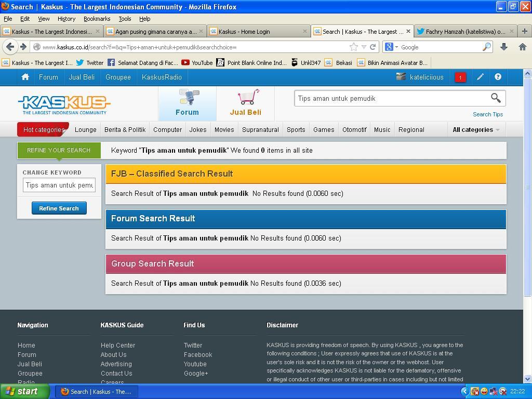This screenshot has height=399, width=532.
Task: Open the Games category
Action: [324, 129]
